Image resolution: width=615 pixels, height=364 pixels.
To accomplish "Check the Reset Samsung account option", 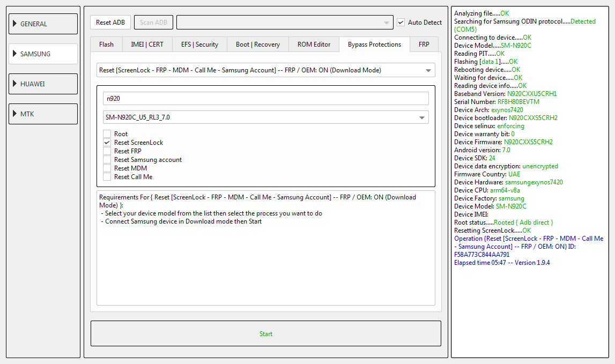I will [107, 160].
